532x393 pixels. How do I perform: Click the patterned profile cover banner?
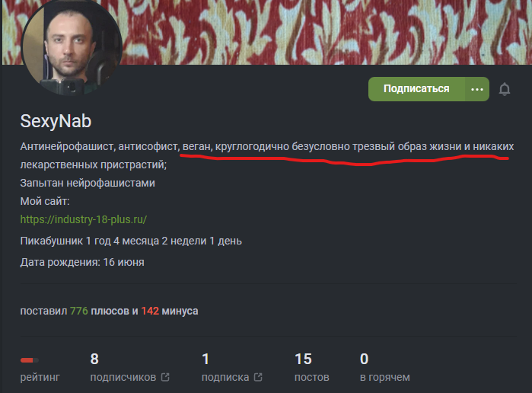coord(326,32)
